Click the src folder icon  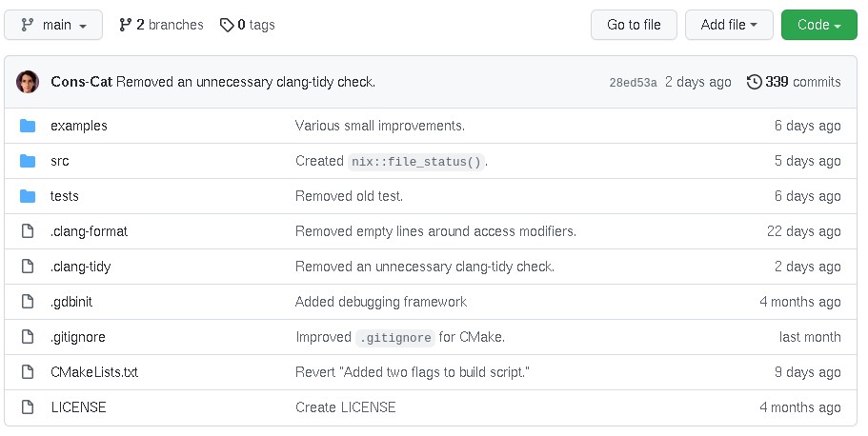click(x=28, y=161)
